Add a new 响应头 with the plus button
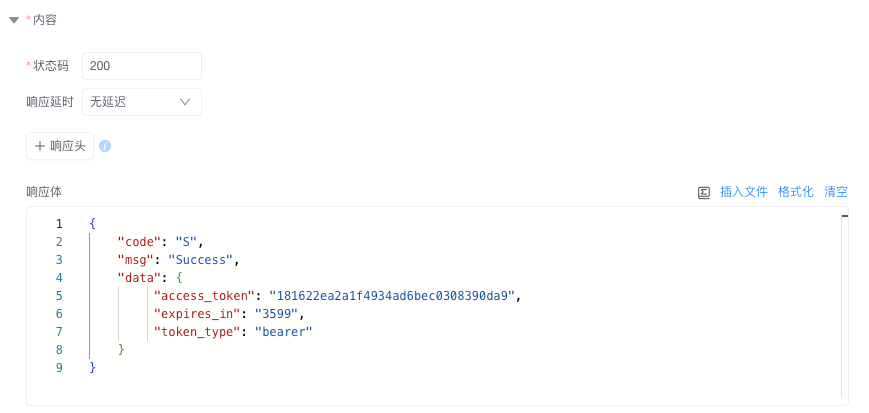The height and width of the screenshot is (413, 869). pos(60,146)
